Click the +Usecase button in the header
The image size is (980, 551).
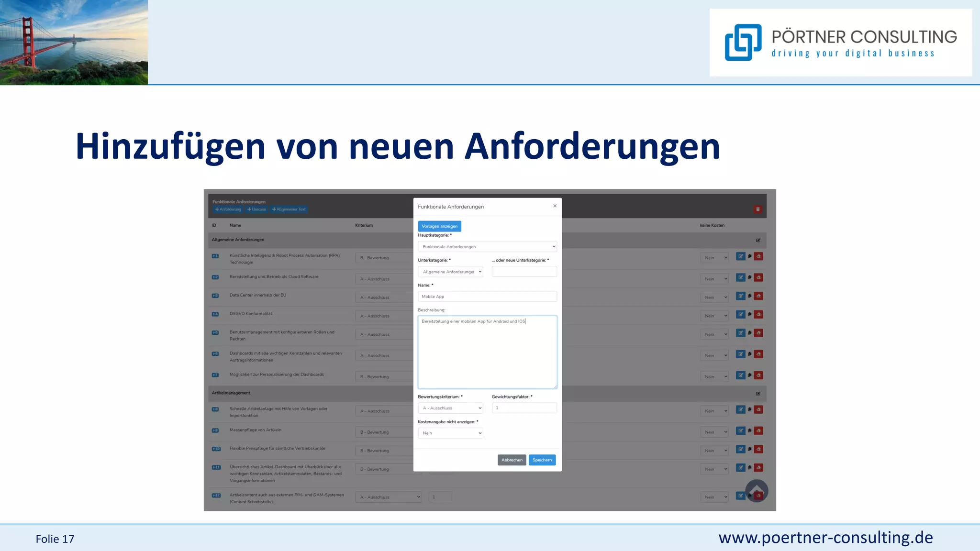(x=256, y=209)
